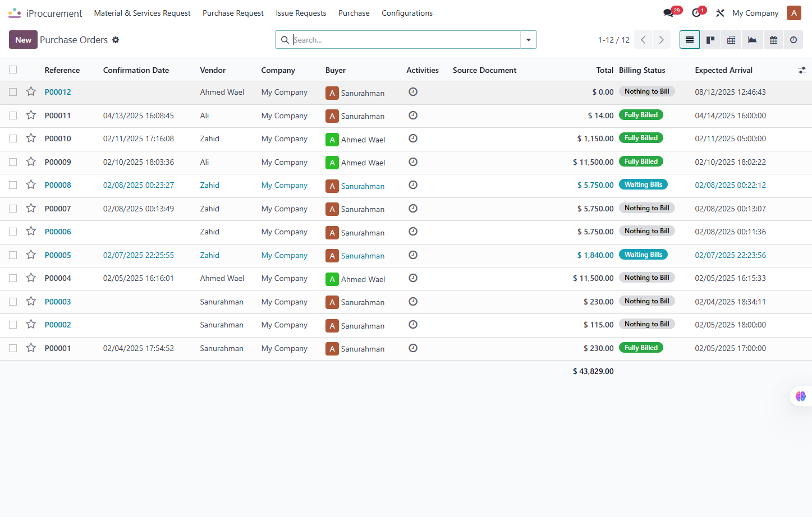Screen dimensions: 812x517
Task: Select the checkbox for order P00004
Action: pyautogui.click(x=13, y=278)
